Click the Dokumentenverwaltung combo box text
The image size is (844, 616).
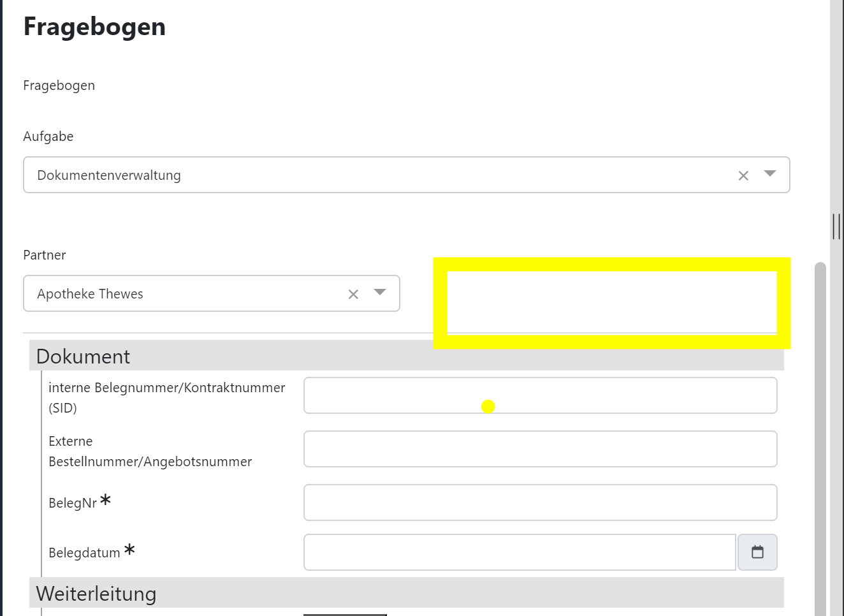click(109, 175)
